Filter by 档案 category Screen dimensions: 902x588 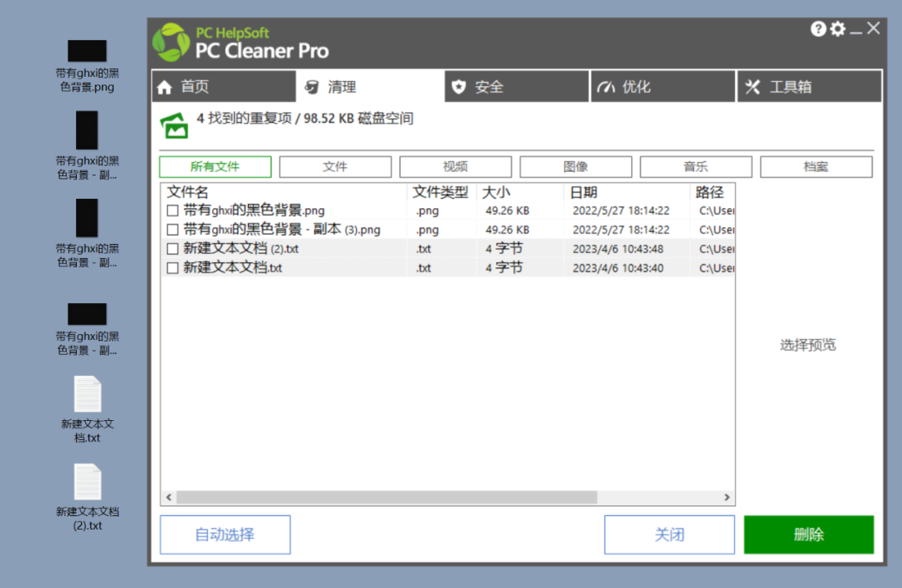816,167
